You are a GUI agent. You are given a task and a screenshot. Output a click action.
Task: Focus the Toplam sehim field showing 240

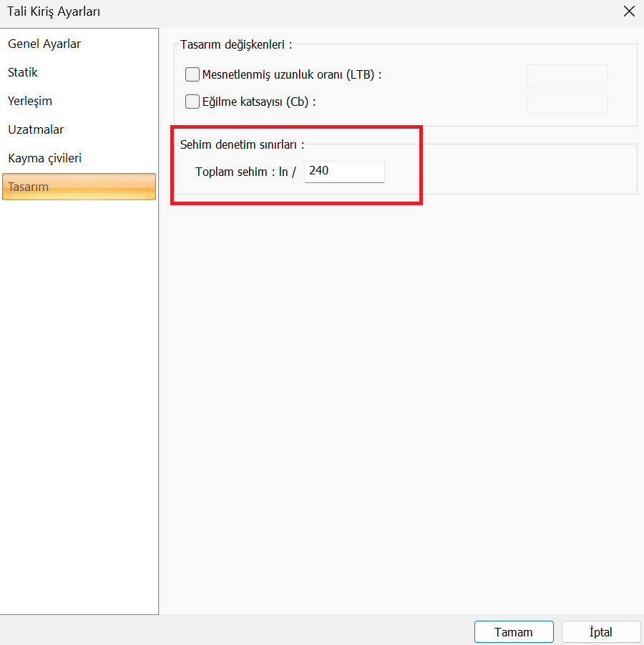[x=344, y=172]
